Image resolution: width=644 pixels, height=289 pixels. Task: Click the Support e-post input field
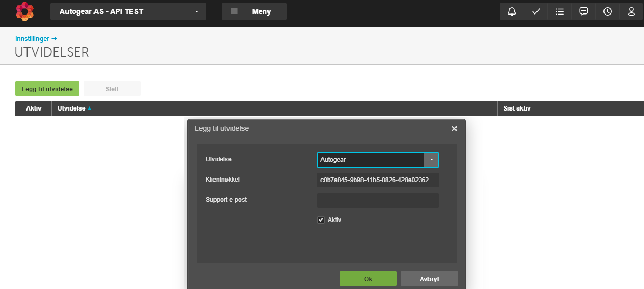378,200
